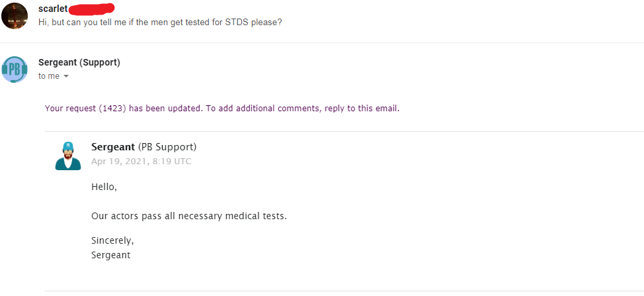Click the "(PB Support)" label
644x296 pixels.
point(167,147)
